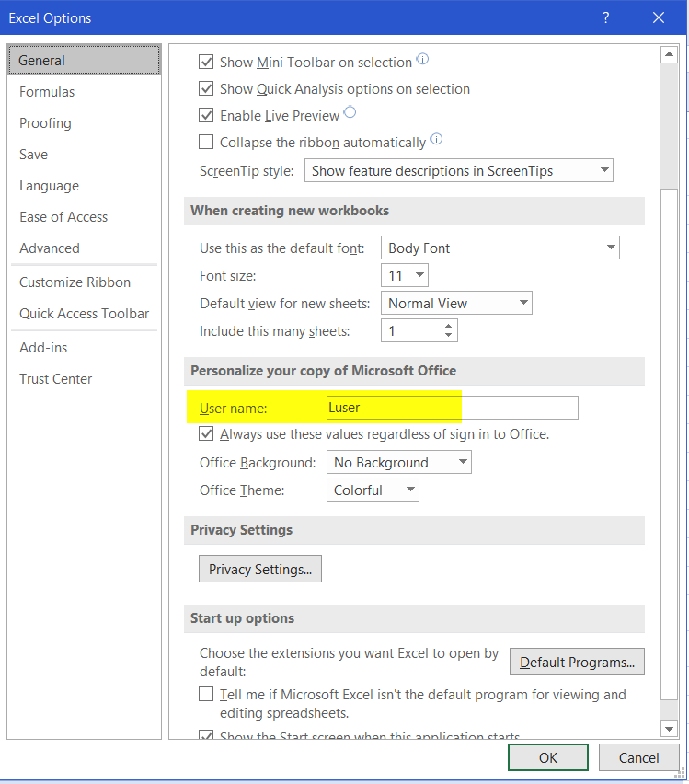Decrease the number of sheets with down arrow
This screenshot has width=689, height=784.
click(449, 335)
